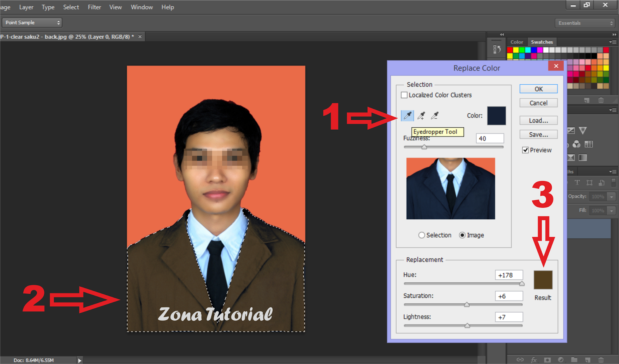Open the layer style fx icon
Viewport: 619px width, 364px height.
[534, 360]
